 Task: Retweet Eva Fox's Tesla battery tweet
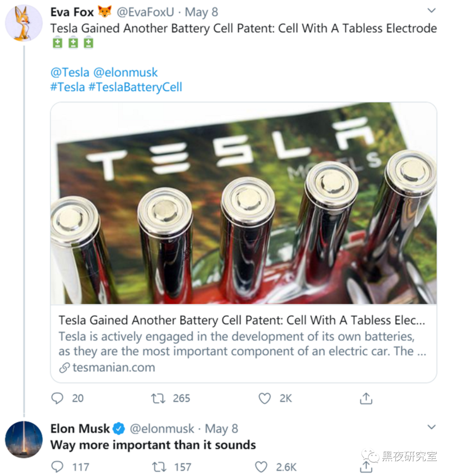point(158,398)
